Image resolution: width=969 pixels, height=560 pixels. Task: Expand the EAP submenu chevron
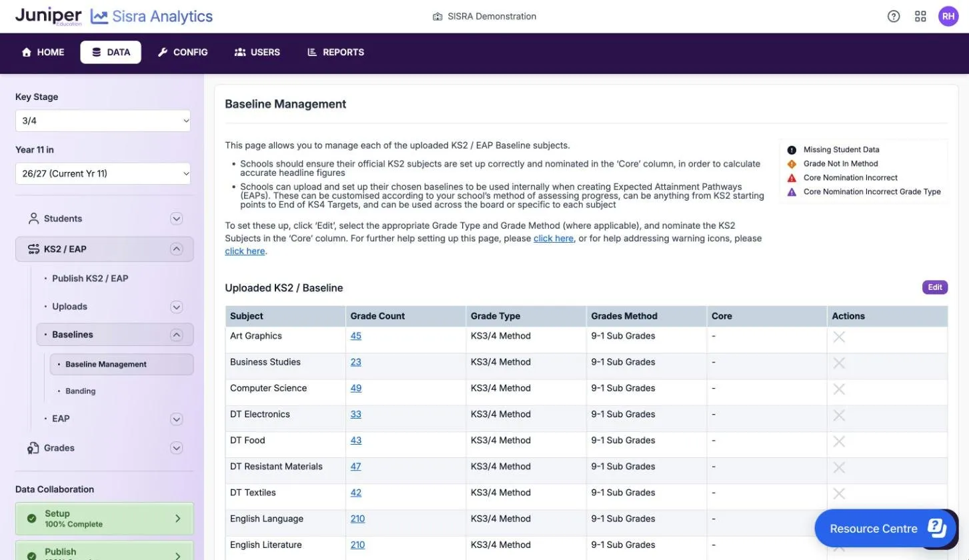176,419
